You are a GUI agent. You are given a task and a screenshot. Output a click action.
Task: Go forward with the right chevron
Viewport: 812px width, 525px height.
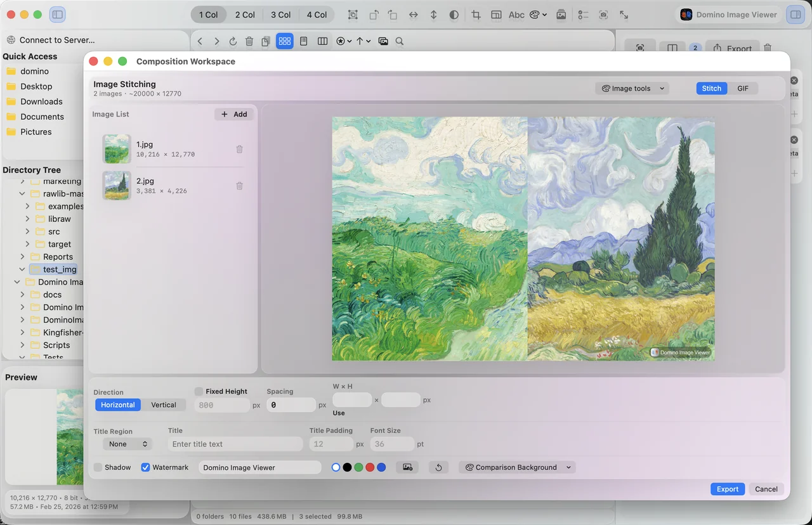click(x=216, y=41)
